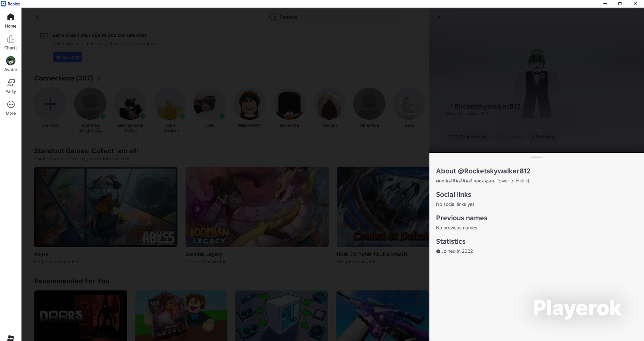Viewport: 644px width, 341px height.
Task: Close the profile side panel
Action: [x=439, y=17]
